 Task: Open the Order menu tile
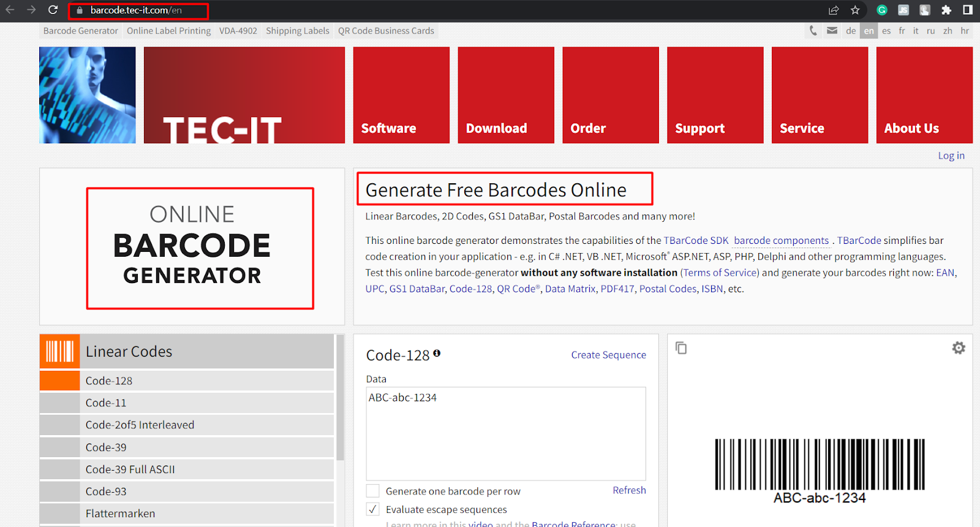(x=611, y=95)
